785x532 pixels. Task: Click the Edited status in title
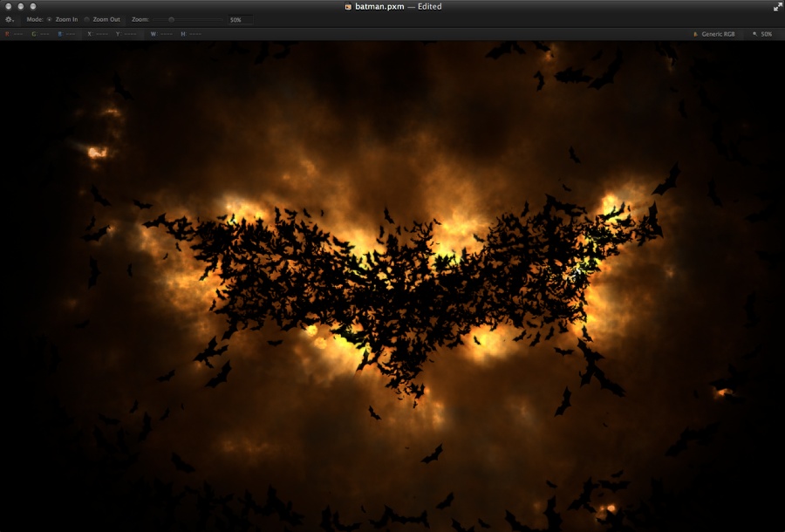[429, 6]
